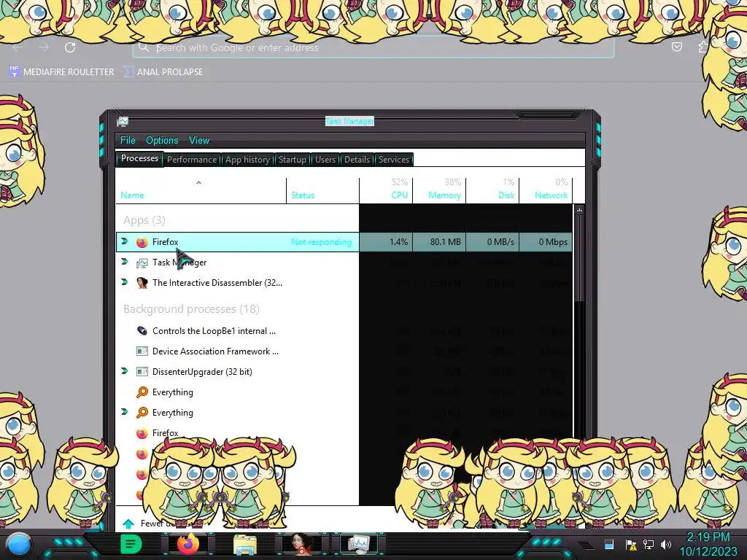Click the Interactive Disassembler icon
The image size is (747, 560).
[x=142, y=283]
